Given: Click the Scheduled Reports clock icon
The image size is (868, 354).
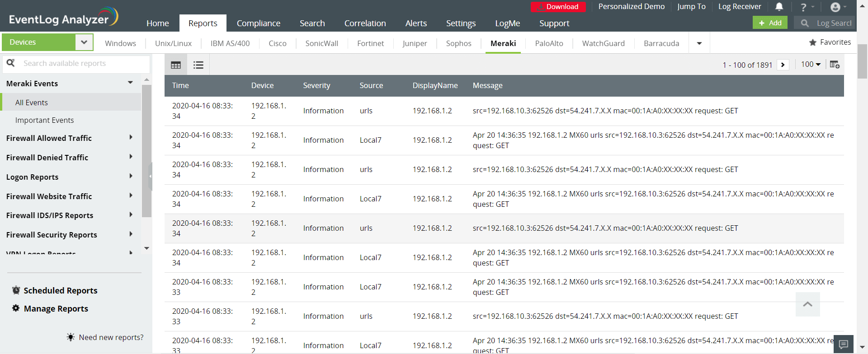Looking at the screenshot, I should pyautogui.click(x=16, y=290).
